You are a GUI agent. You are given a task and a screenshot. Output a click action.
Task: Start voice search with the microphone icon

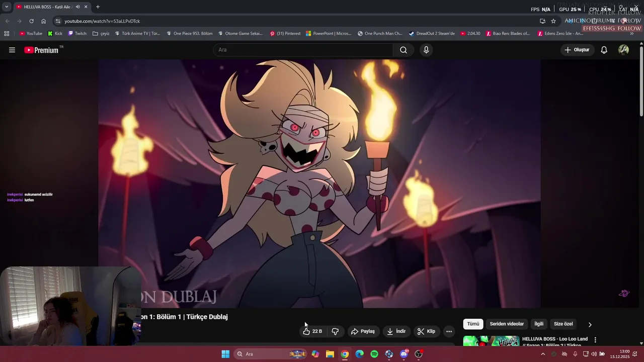426,50
